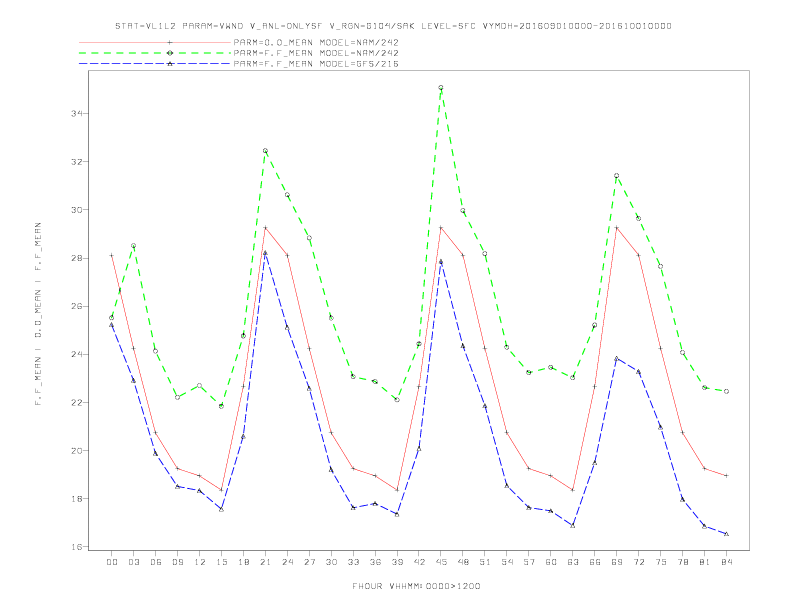792x612 pixels.
Task: Click the green circle data point at hour 21
Action: tap(265, 151)
